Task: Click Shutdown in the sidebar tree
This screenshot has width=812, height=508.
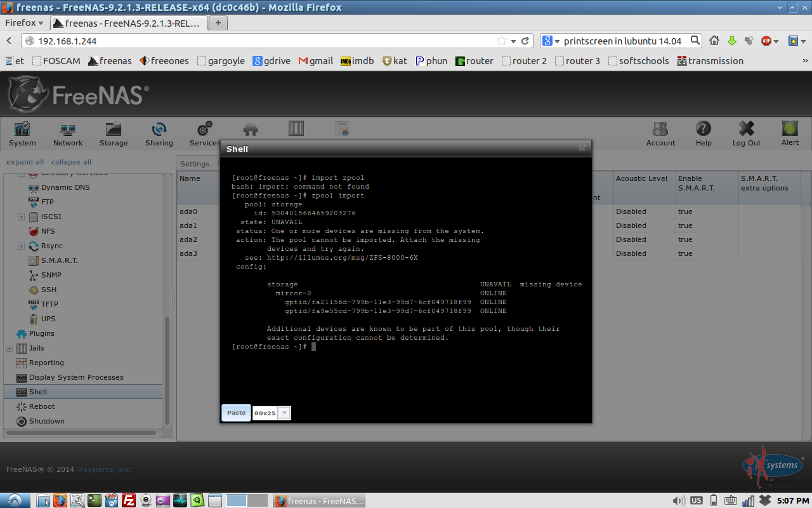Action: (47, 421)
